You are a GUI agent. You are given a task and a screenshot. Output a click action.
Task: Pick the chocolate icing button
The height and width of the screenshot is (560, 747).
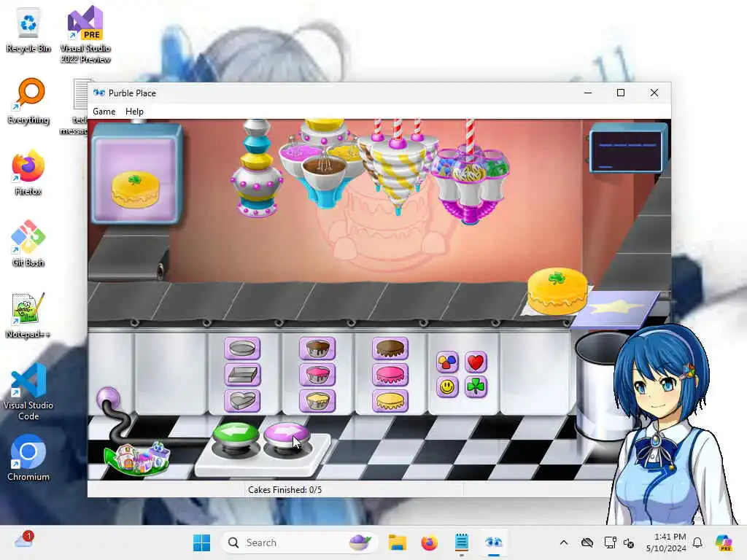pos(390,349)
